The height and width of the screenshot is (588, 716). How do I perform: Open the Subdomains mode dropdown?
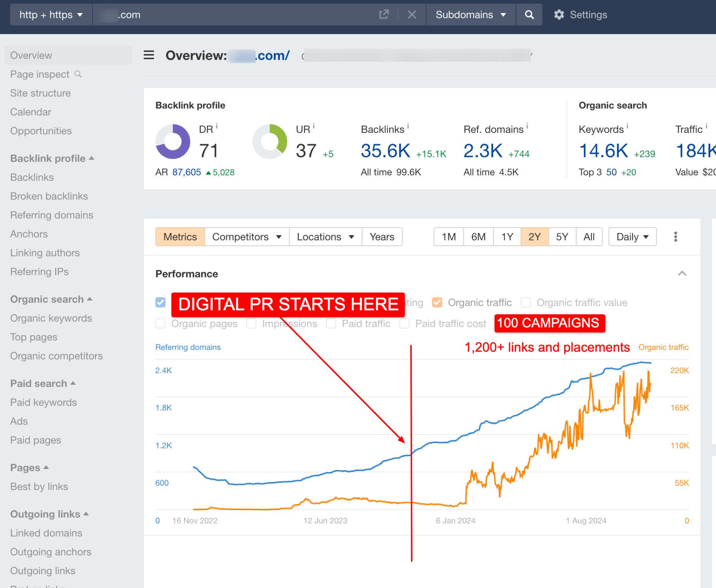coord(471,15)
